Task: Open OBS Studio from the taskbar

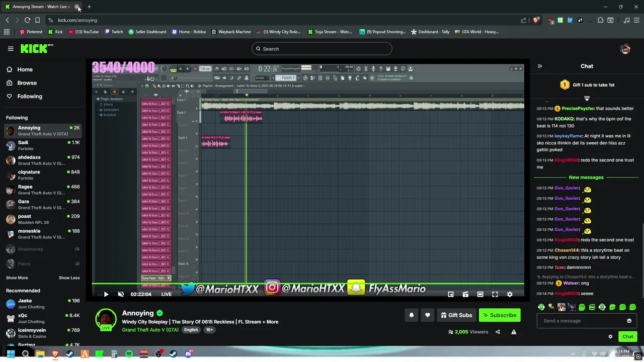Action: [x=159, y=354]
